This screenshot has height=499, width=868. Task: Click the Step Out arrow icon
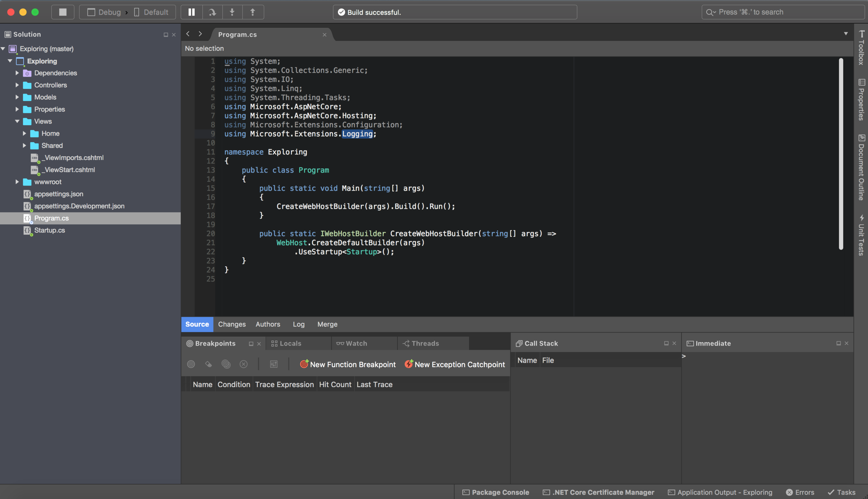coord(253,12)
